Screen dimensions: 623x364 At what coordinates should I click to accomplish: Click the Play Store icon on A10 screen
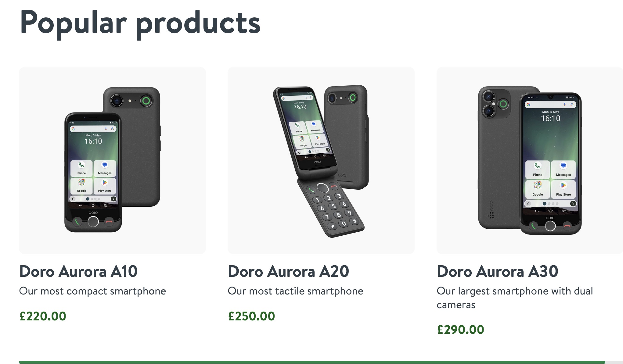click(105, 186)
